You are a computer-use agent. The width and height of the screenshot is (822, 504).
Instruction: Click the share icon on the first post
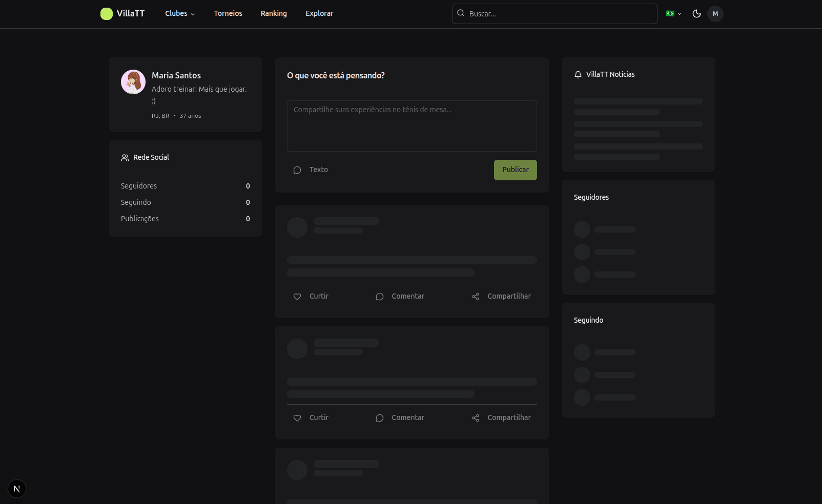476,297
